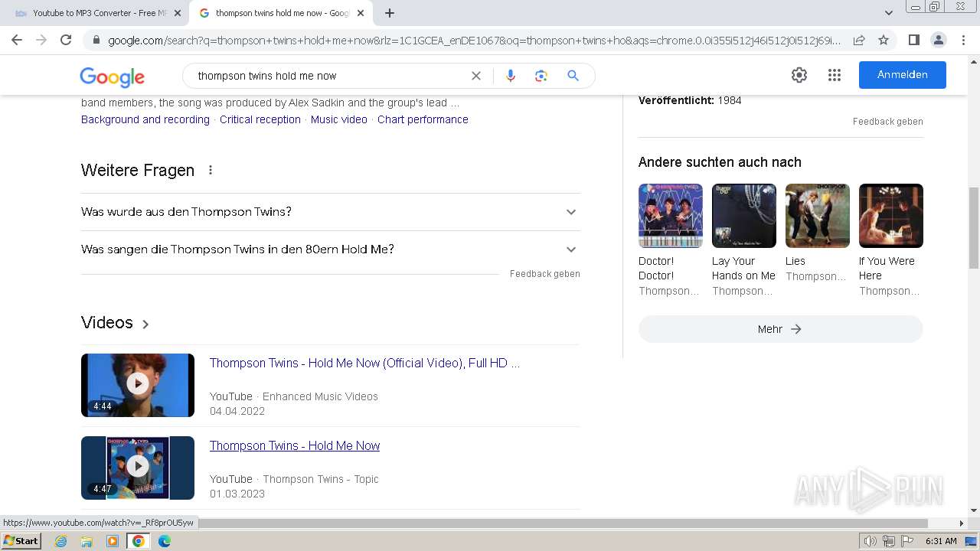Click the volume icon in system tray
The height and width of the screenshot is (551, 980).
pyautogui.click(x=870, y=541)
